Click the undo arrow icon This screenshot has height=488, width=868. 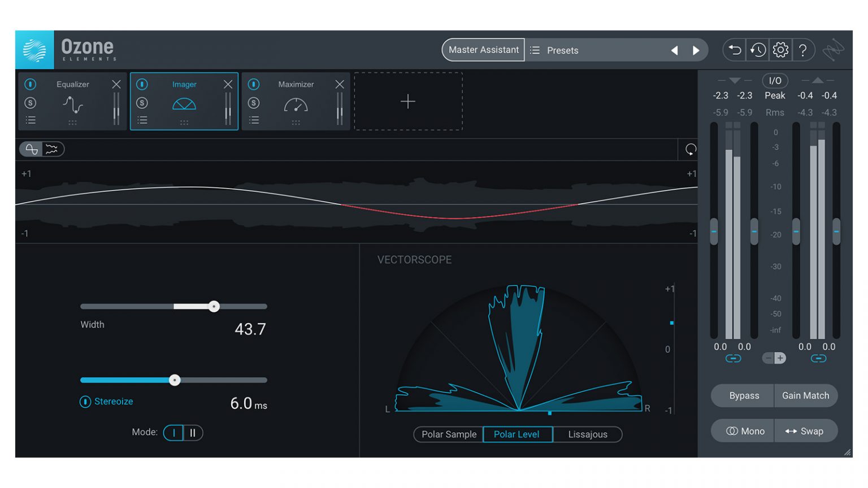click(x=734, y=50)
